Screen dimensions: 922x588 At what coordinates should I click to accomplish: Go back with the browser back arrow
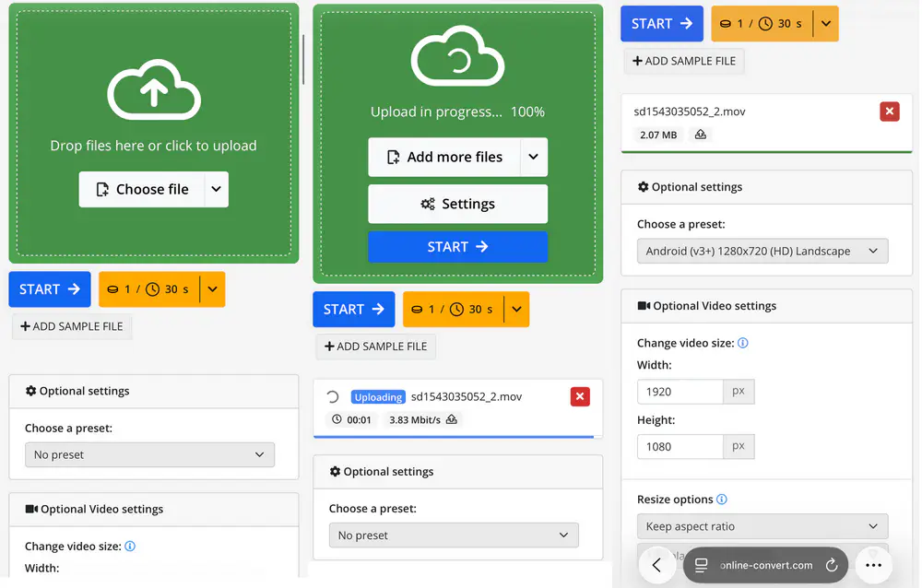tap(657, 564)
